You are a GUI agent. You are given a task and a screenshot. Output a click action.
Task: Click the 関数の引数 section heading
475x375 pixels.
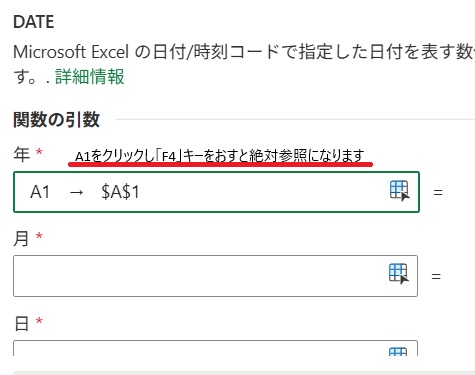[57, 119]
